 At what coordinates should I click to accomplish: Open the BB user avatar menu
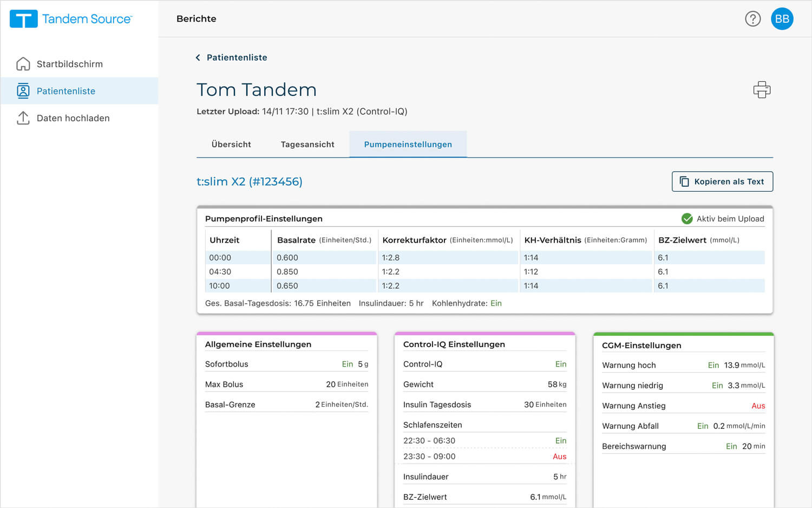tap(782, 19)
